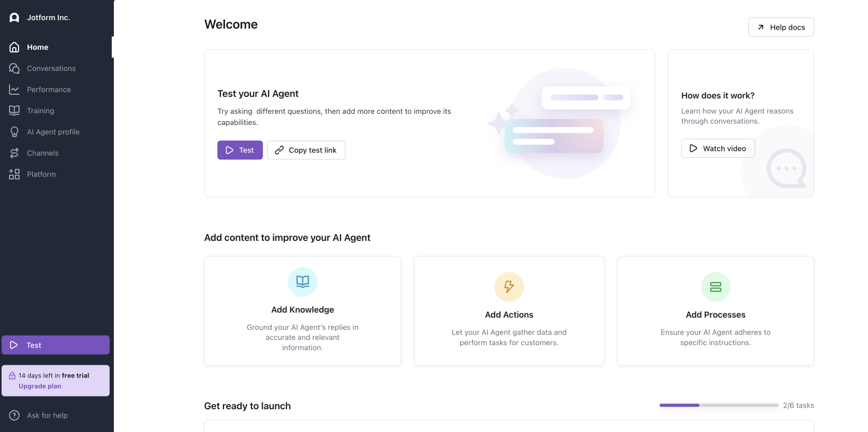868x432 pixels.
Task: Click the Add Processes stack icon
Action: point(715,287)
